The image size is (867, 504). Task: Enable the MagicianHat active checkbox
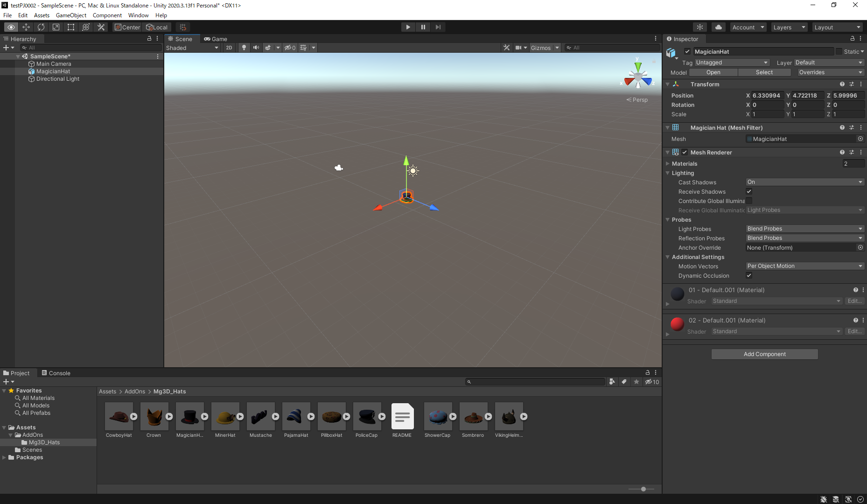[x=687, y=52]
